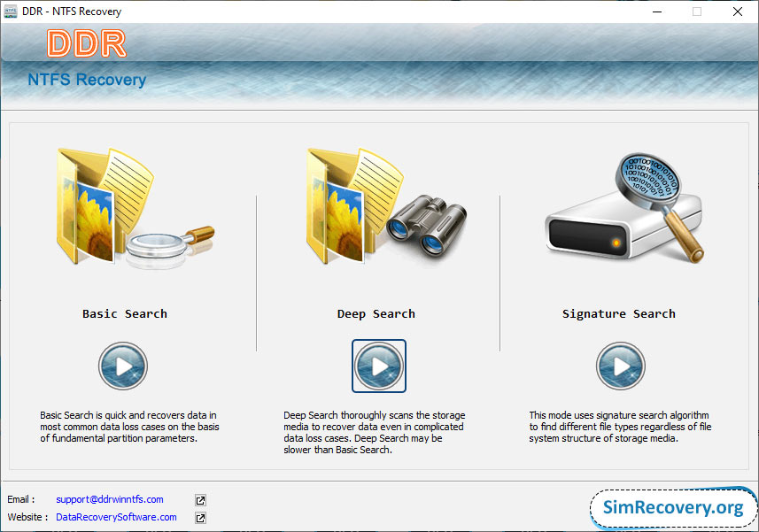Select the Deep Search heading label

[x=376, y=313]
